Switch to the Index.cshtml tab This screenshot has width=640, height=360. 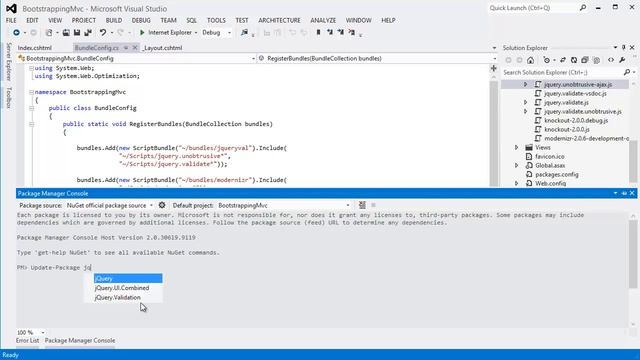coord(35,48)
